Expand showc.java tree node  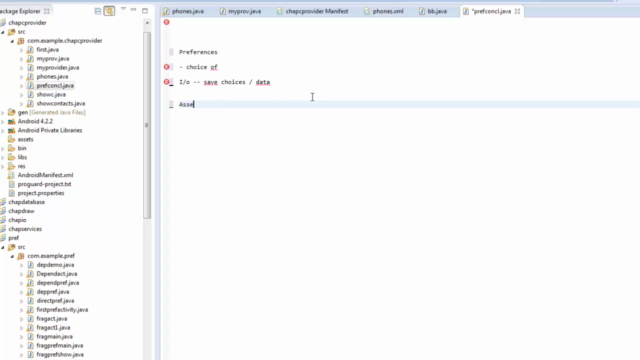22,95
